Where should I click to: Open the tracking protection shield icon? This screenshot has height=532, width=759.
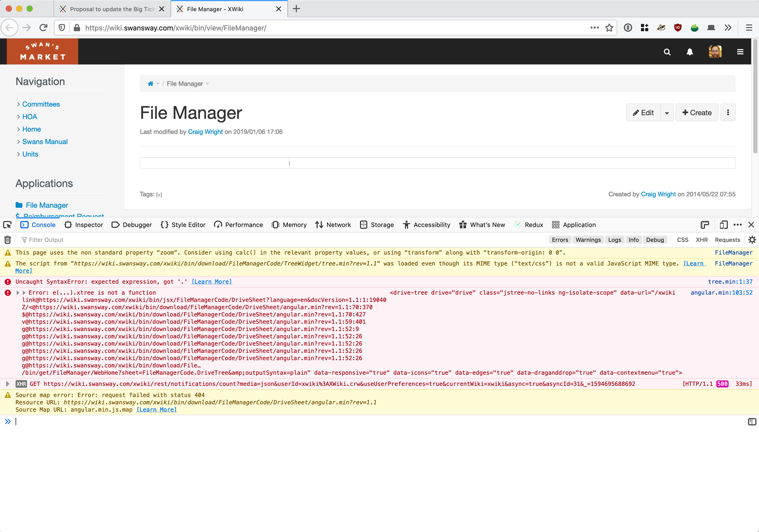62,28
